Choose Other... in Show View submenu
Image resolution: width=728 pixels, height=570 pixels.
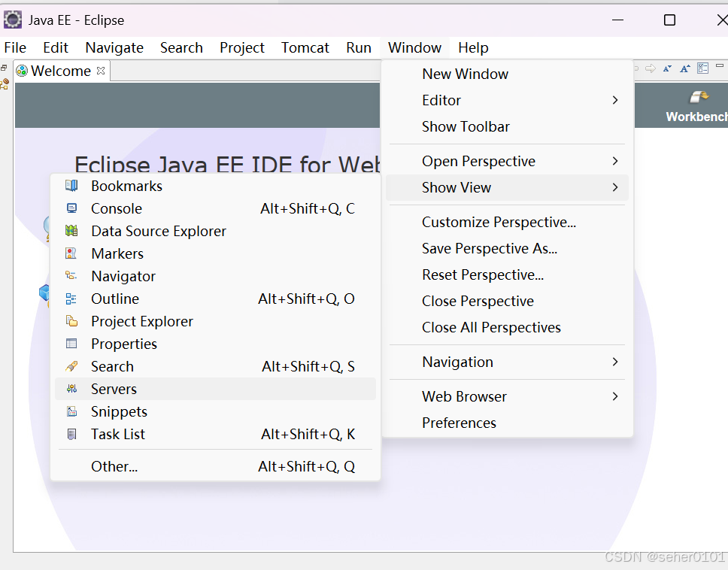coord(215,466)
